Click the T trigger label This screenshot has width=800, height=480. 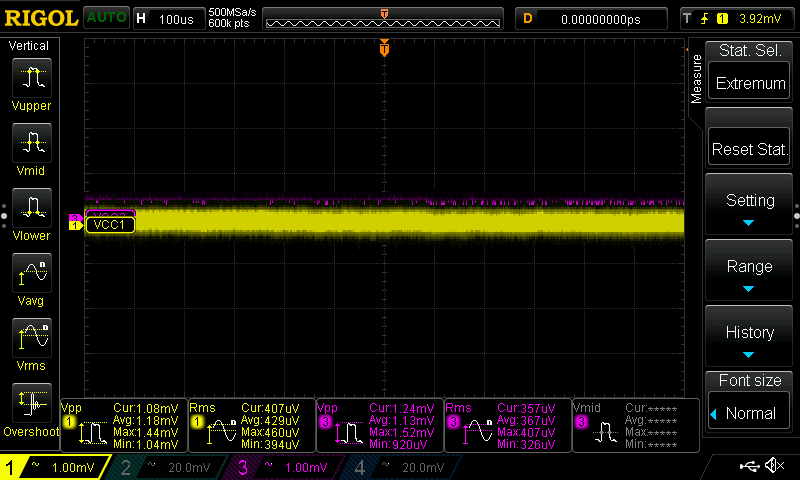coord(687,19)
